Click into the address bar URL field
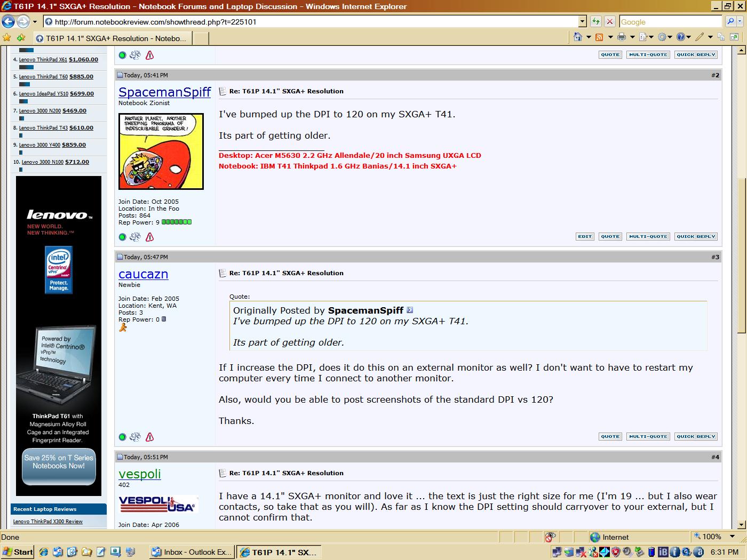 pos(311,22)
